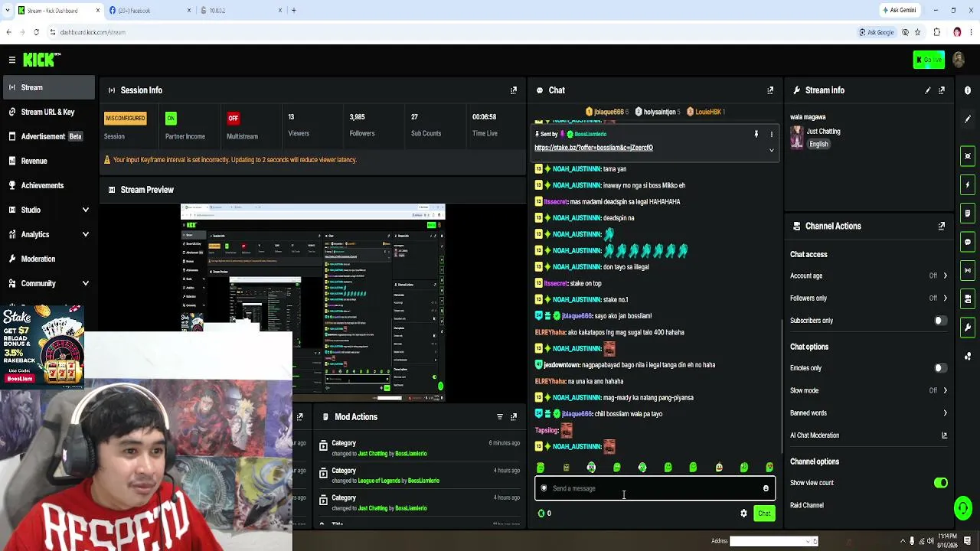980x551 pixels.
Task: Reload the page in the browser toolbar
Action: (x=36, y=32)
